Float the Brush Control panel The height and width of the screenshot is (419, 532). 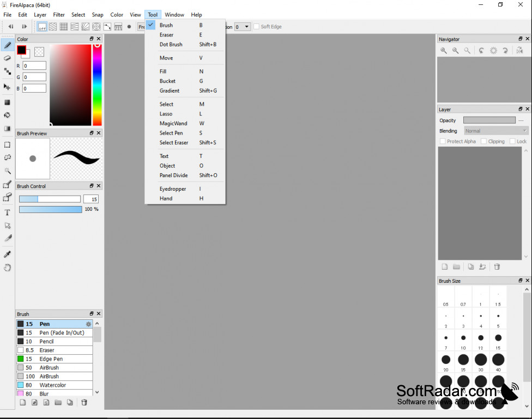(92, 186)
